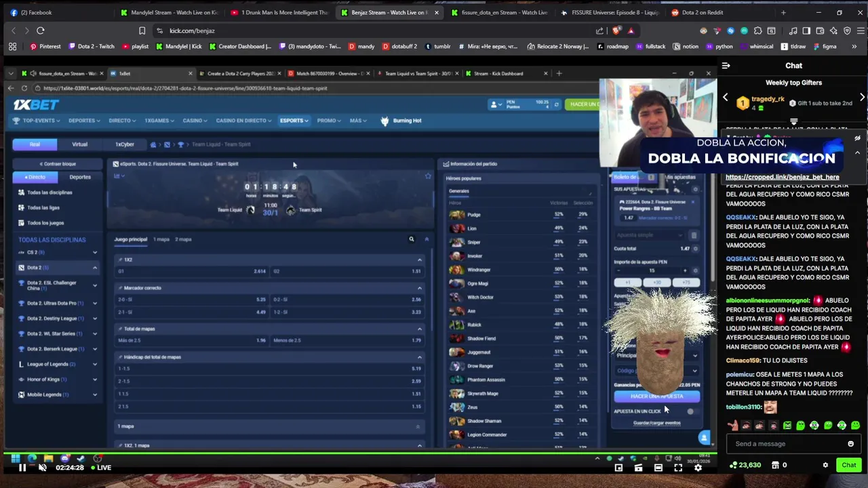Reload the kick.com page
The image size is (868, 488).
point(41,30)
